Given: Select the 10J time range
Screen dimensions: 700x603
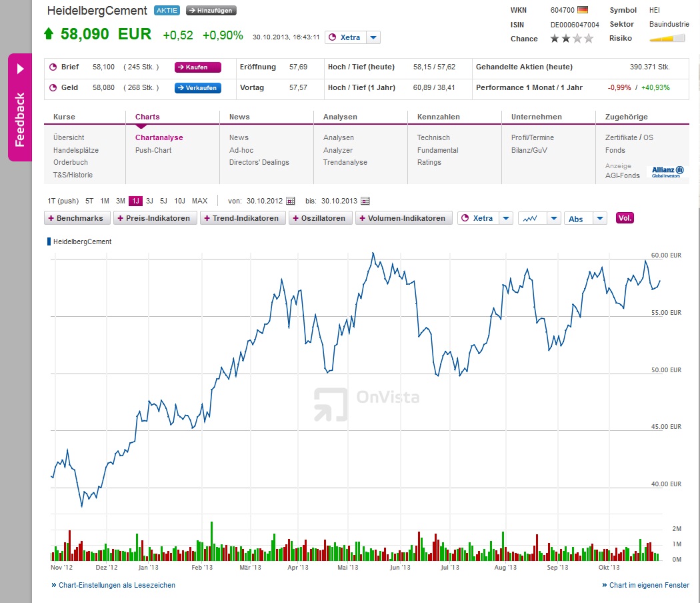Looking at the screenshot, I should coord(179,201).
